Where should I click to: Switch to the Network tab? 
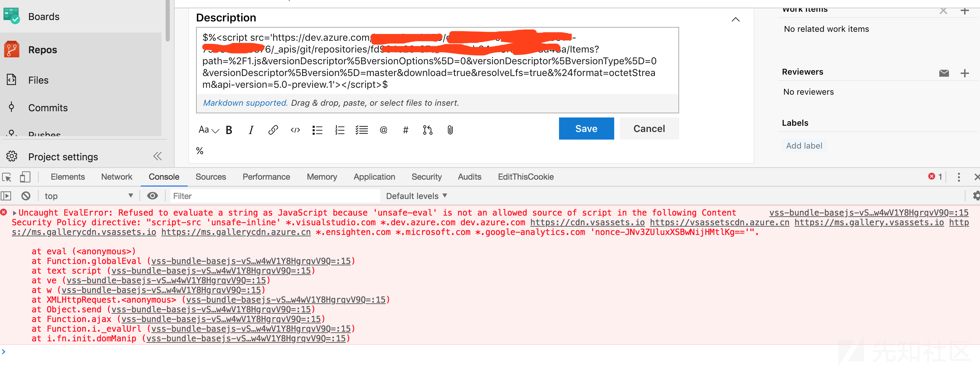click(116, 177)
